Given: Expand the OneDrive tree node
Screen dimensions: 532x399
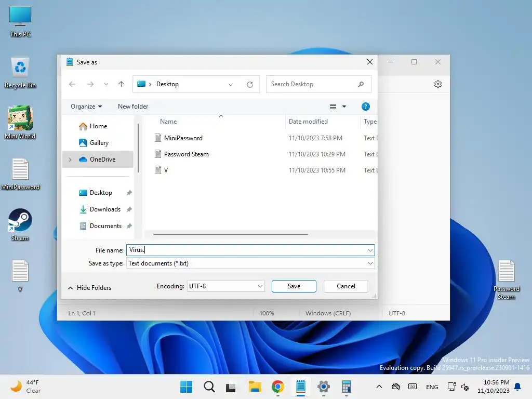Looking at the screenshot, I should 70,159.
